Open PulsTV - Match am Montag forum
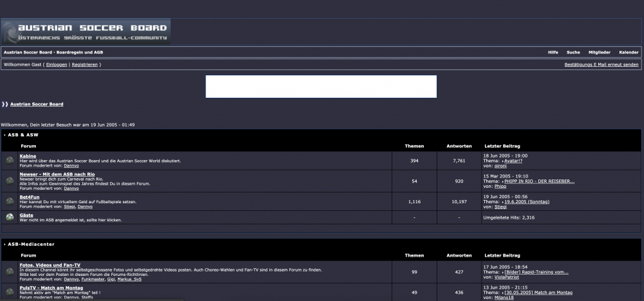This screenshot has width=644, height=301. [x=52, y=288]
